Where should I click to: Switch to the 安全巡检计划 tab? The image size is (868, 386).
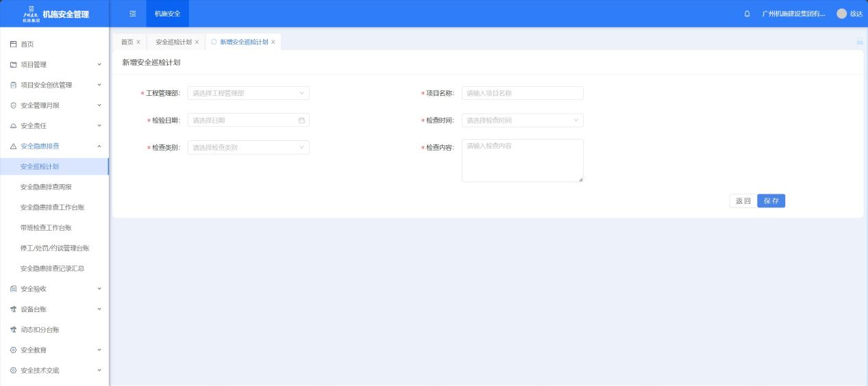click(x=173, y=42)
